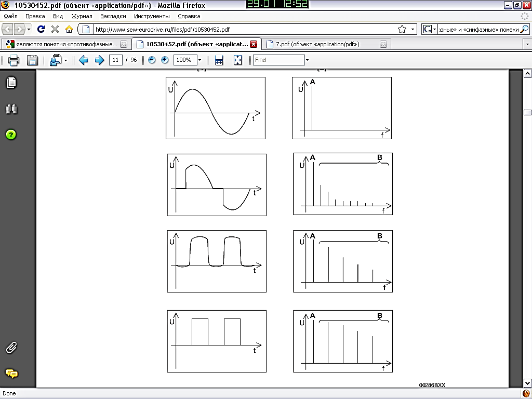Screen dimensions: 532x399
Task: Zoom out with the minus button
Action: [152, 60]
